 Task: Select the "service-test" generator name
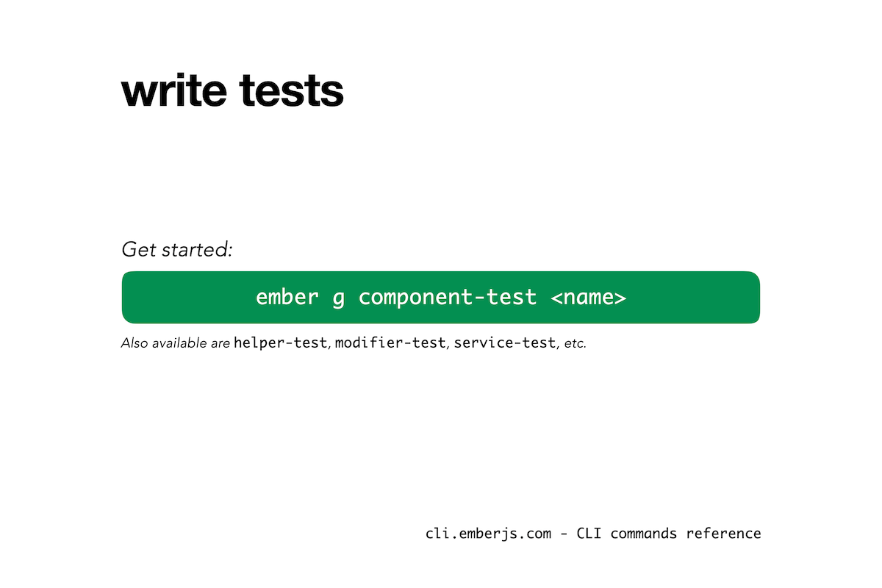(x=504, y=343)
